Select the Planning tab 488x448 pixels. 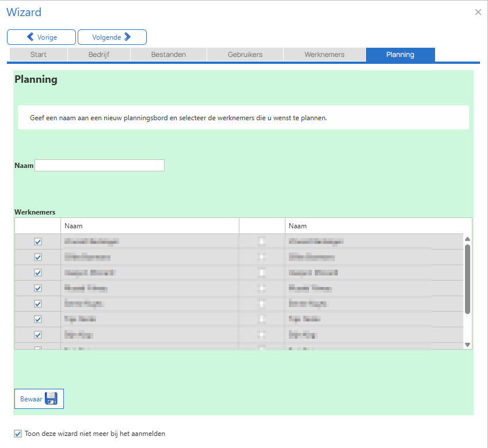[x=400, y=55]
